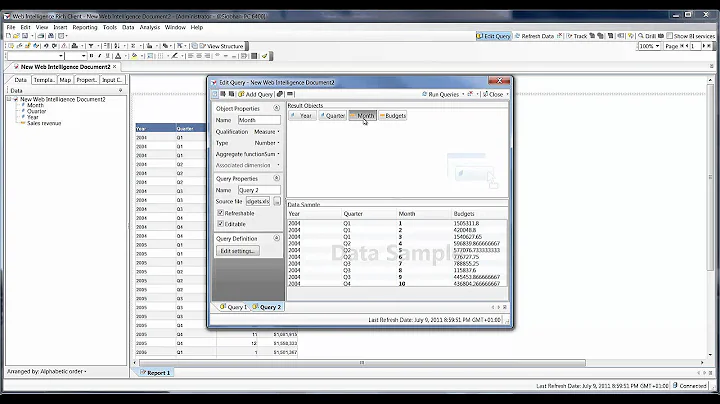The width and height of the screenshot is (720, 404).
Task: Click the Purge Data icon beside Refresh Data
Action: (x=559, y=36)
